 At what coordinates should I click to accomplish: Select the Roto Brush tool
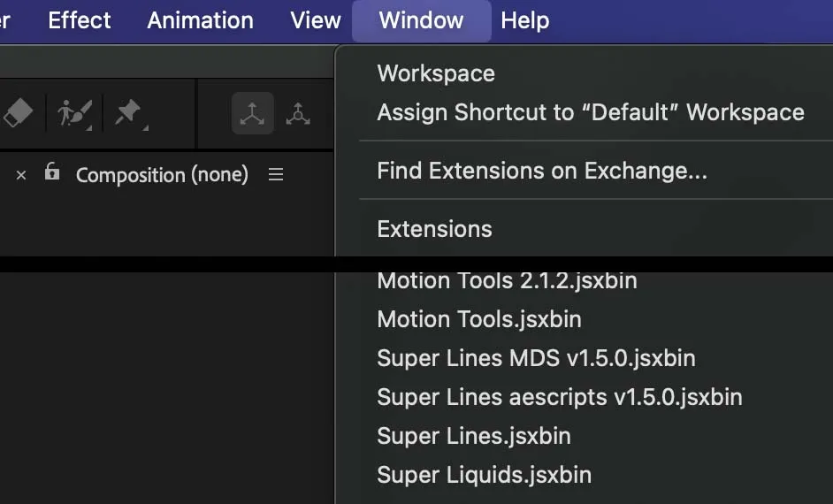tap(74, 113)
